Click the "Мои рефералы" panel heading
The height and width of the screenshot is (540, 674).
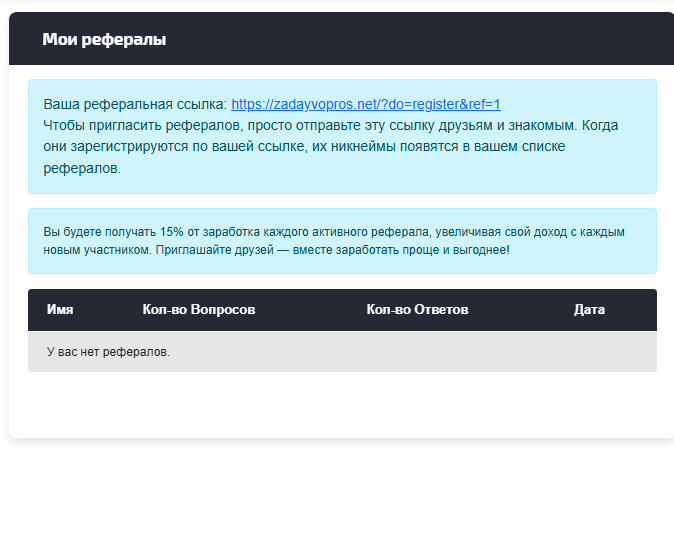click(x=104, y=39)
